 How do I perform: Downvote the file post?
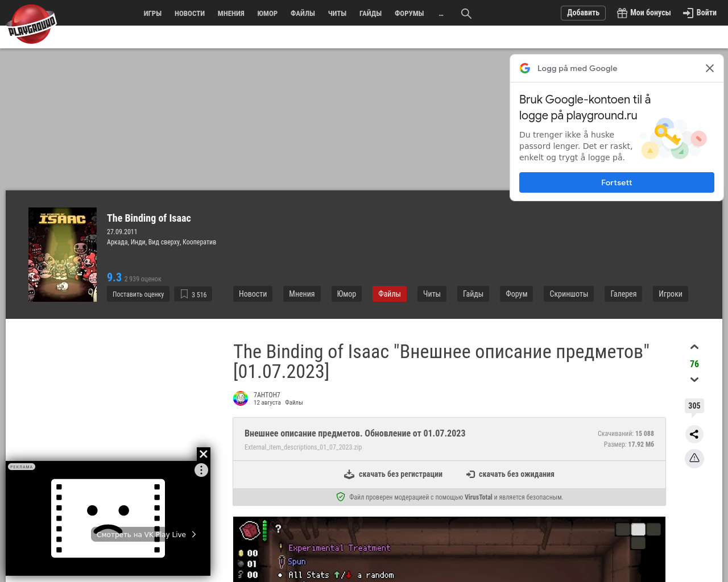point(694,380)
